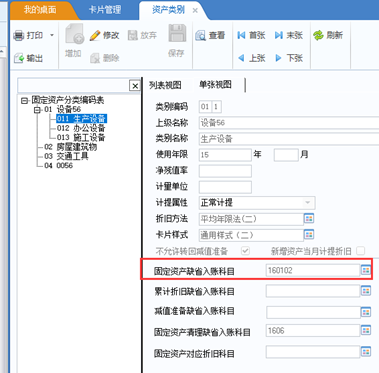This screenshot has width=379, height=373.
Task: Open the 打印 dropdown arrow
Action: pos(52,35)
